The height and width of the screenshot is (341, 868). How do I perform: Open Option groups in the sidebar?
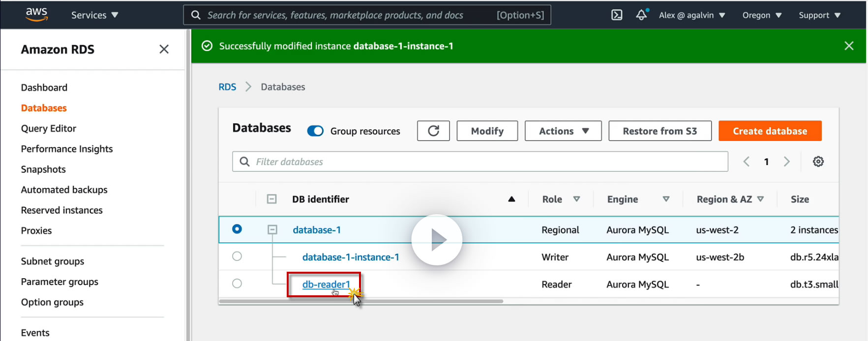point(52,302)
